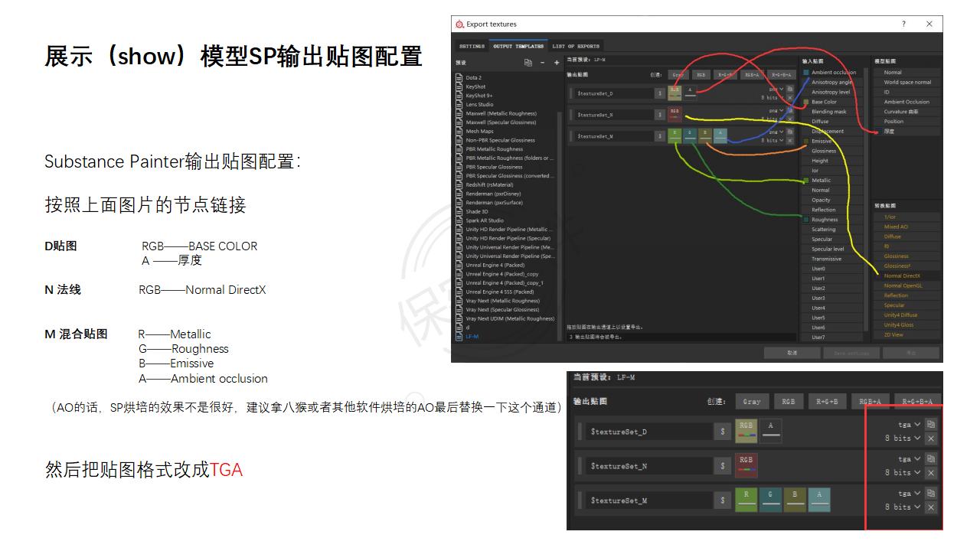The image size is (980, 551).
Task: Click the X delete icon on the tga $textureSet_M row
Action: (931, 507)
